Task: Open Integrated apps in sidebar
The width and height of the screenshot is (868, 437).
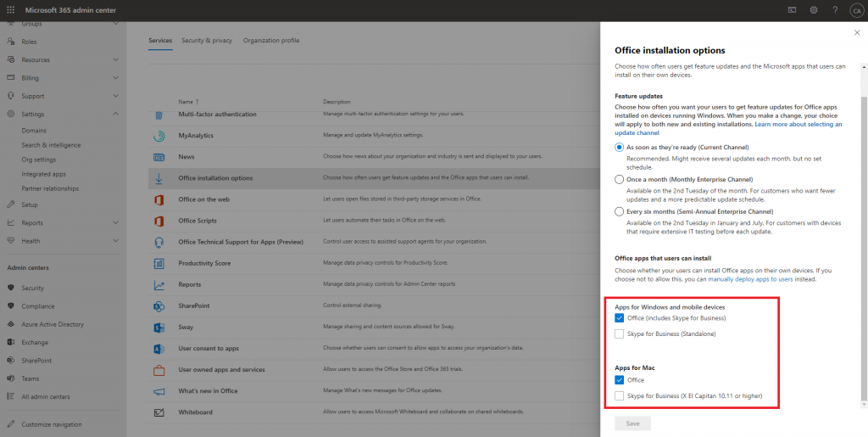Action: click(44, 174)
